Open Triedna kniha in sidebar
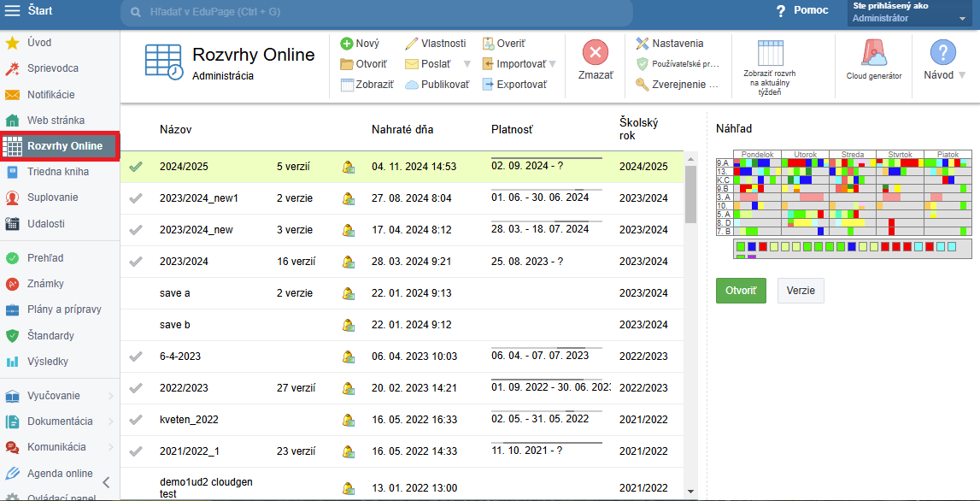The height and width of the screenshot is (501, 980). coord(58,172)
